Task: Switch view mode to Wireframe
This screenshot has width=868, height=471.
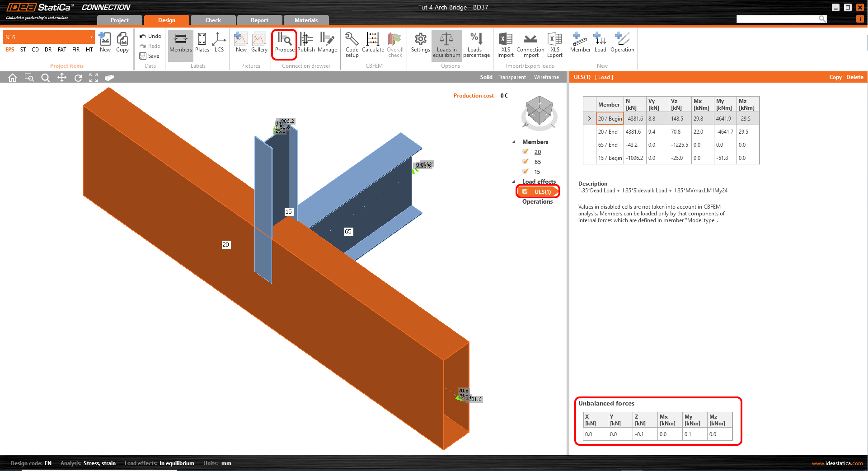Action: 546,77
